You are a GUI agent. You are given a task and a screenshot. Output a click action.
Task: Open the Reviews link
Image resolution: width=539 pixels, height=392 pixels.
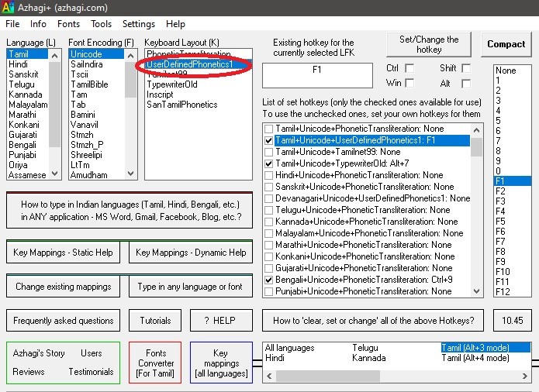point(29,371)
